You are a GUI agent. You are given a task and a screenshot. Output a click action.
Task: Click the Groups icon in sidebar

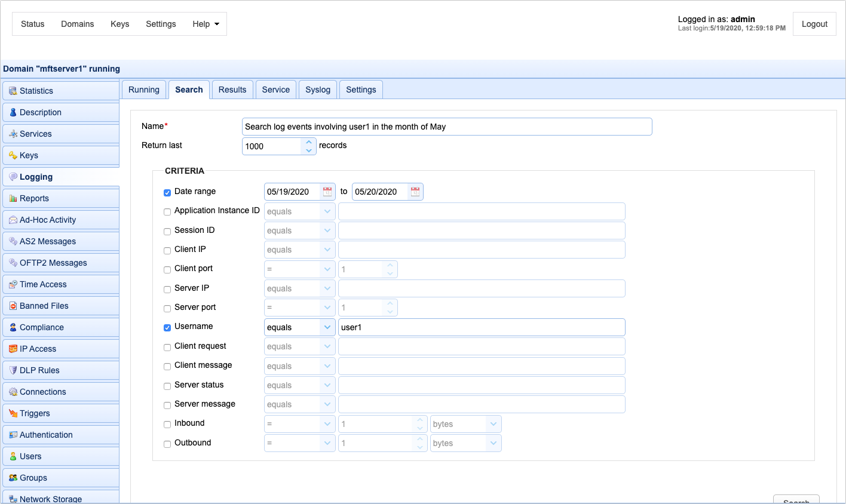click(13, 478)
